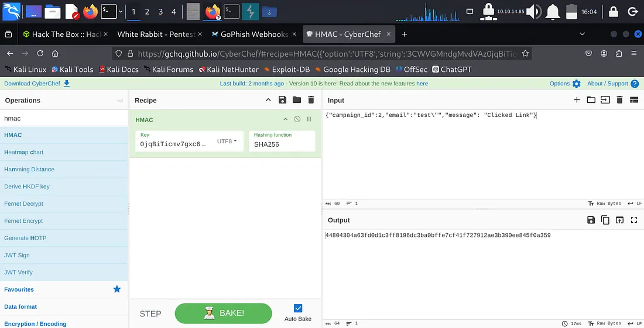List all tabs dropdown arrow
The height and width of the screenshot is (328, 644).
tap(582, 34)
